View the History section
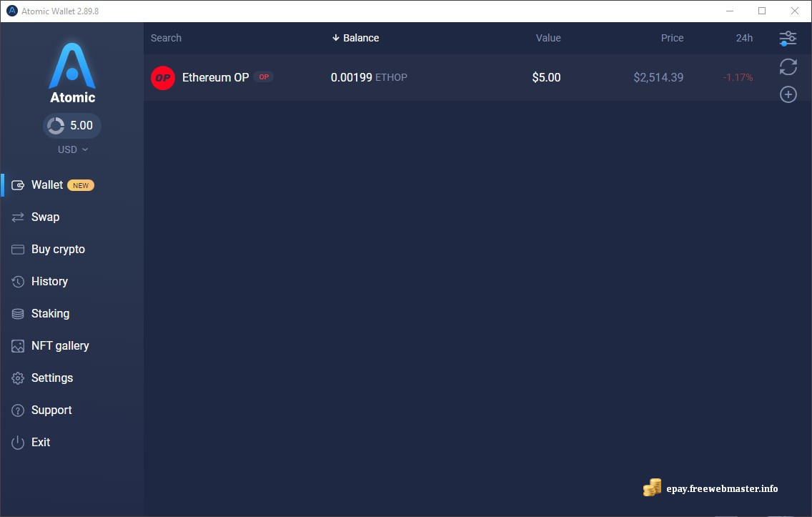Image resolution: width=812 pixels, height=517 pixels. 49,281
